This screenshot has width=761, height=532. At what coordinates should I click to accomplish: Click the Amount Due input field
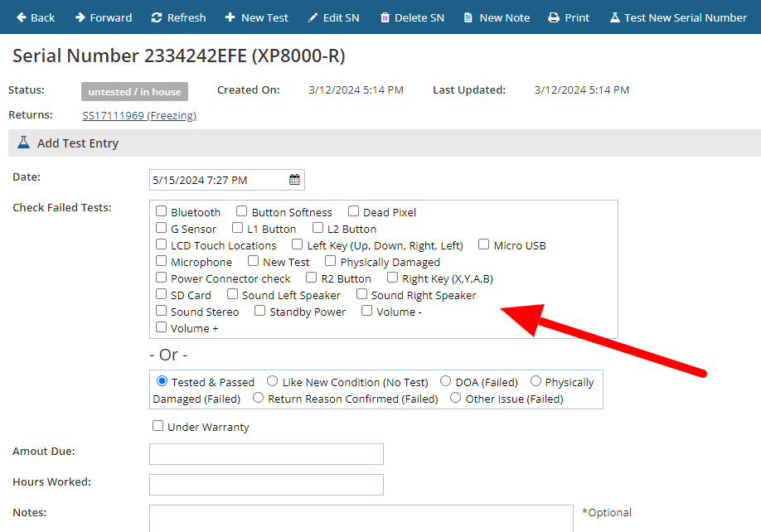266,454
